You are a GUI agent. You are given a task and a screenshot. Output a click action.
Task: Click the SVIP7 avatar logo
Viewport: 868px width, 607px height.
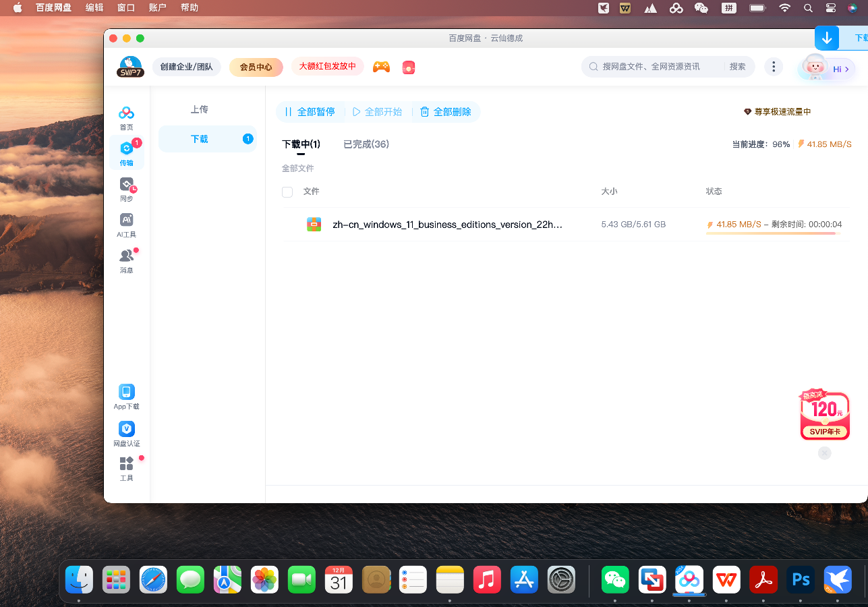[x=130, y=67]
